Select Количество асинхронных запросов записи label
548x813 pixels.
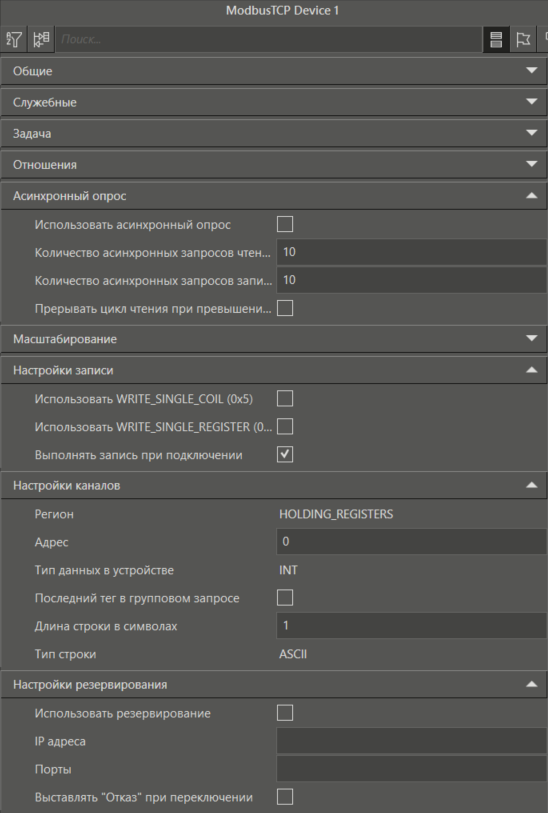coord(153,281)
